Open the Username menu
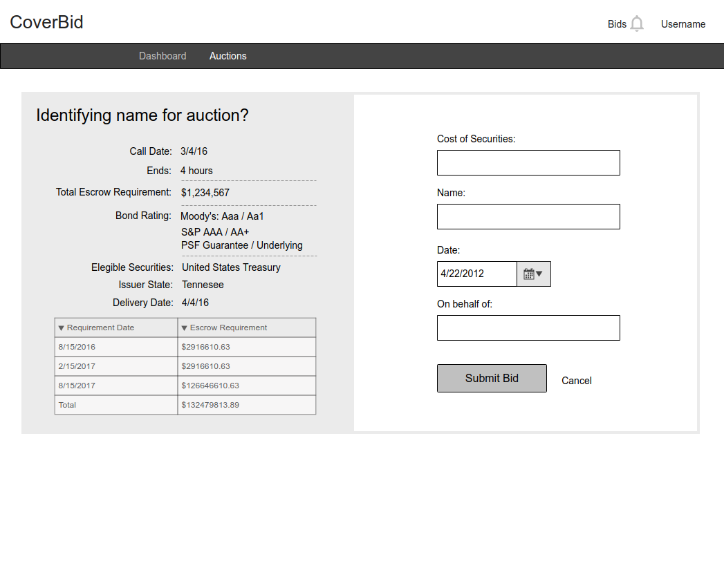724x588 pixels. click(x=683, y=24)
